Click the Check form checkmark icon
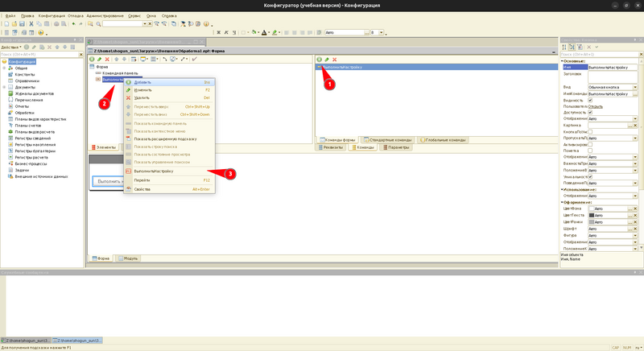This screenshot has width=644, height=351. 195,59
